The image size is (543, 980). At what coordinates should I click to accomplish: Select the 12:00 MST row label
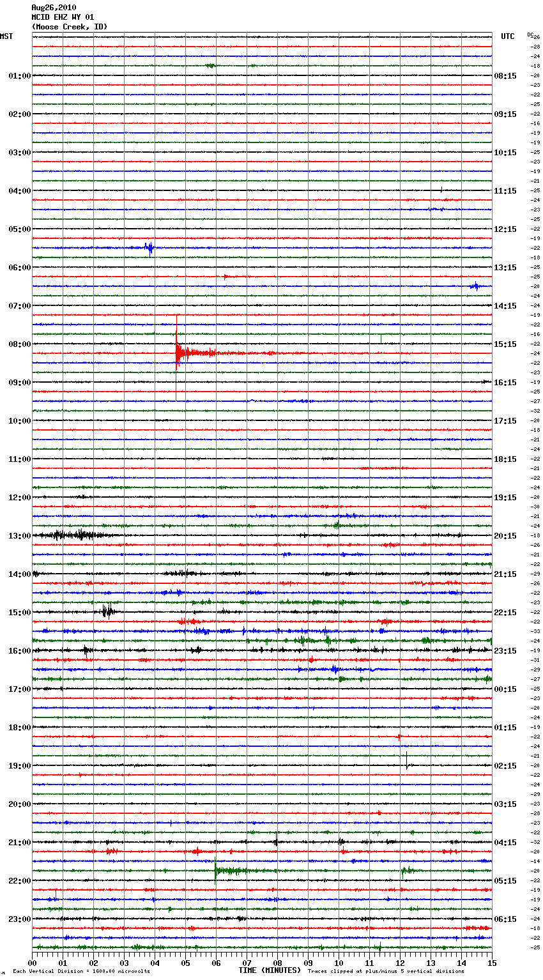coord(20,498)
